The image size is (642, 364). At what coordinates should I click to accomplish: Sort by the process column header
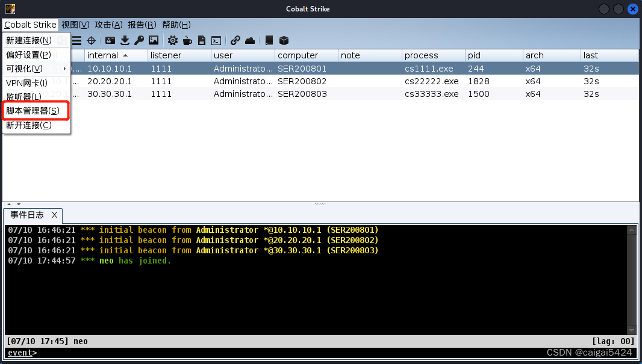click(x=434, y=55)
